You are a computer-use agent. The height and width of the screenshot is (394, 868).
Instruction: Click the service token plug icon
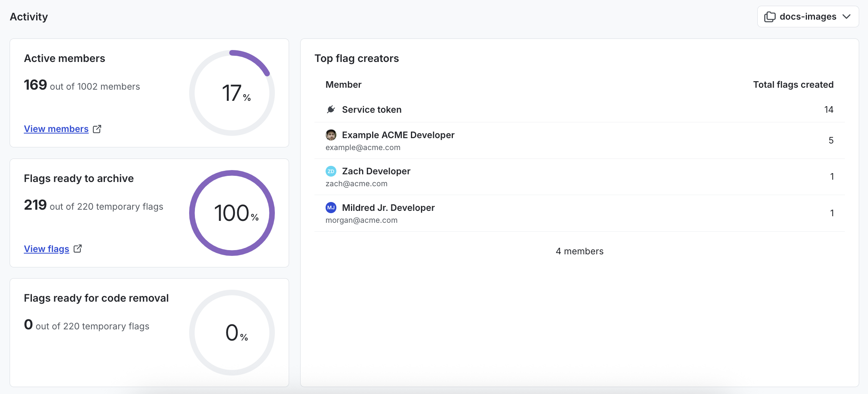tap(331, 109)
